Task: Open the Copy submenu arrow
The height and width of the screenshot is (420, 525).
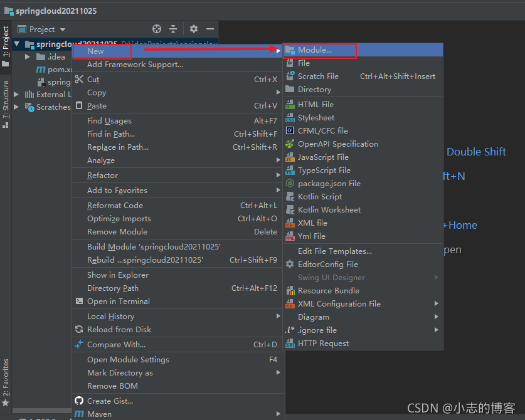Action: (278, 92)
